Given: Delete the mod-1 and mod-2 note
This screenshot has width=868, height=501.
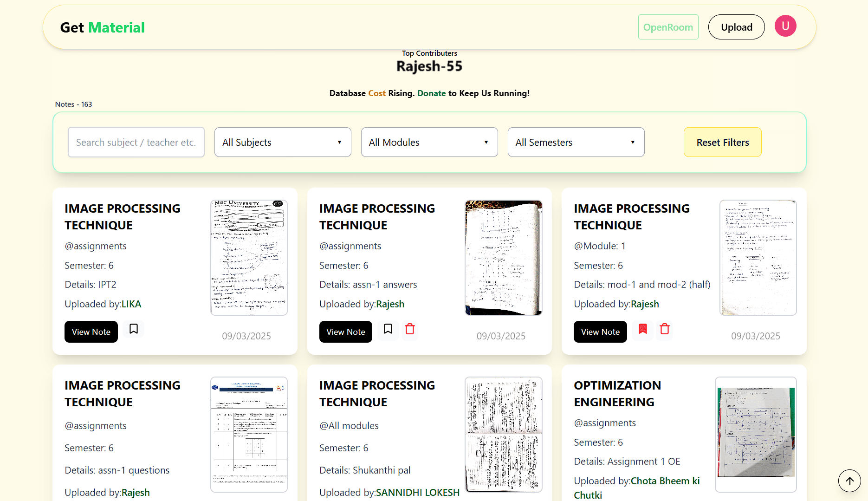Looking at the screenshot, I should coord(665,329).
